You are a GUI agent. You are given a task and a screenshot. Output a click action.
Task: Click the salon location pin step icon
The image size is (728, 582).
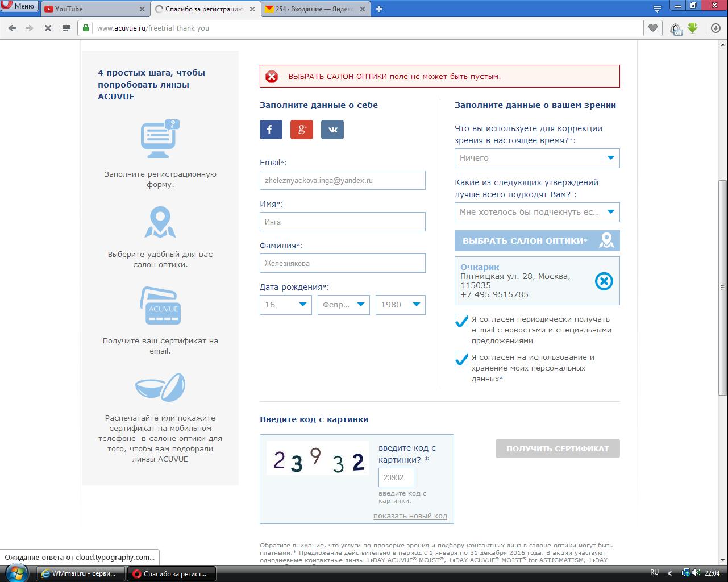[x=160, y=222]
